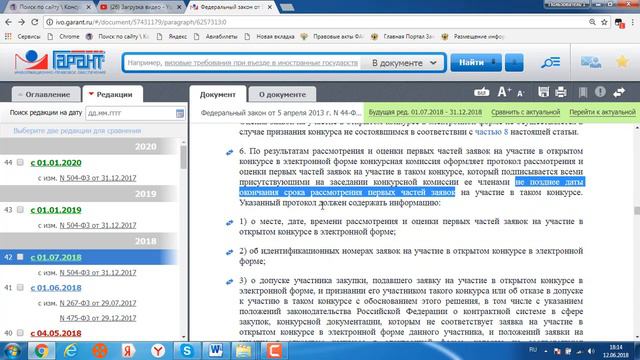Open amendment link N 267-ФЗ от 29.07.2017
This screenshot has width=640, height=360.
tap(98, 303)
